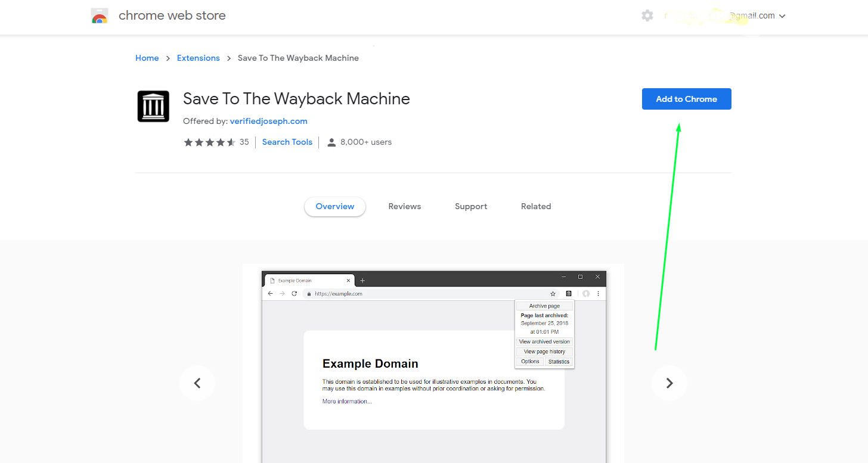Open the Extensions breadcrumb link
The width and height of the screenshot is (868, 463).
[x=199, y=58]
